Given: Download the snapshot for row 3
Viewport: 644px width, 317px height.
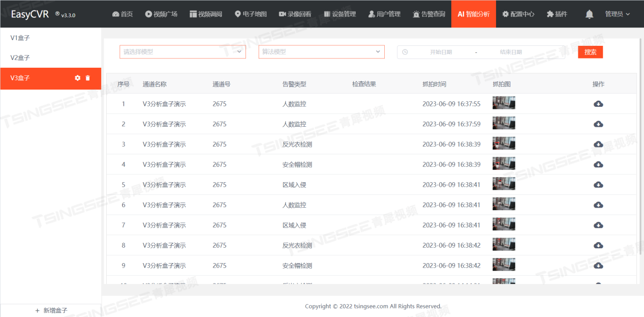Looking at the screenshot, I should point(598,144).
